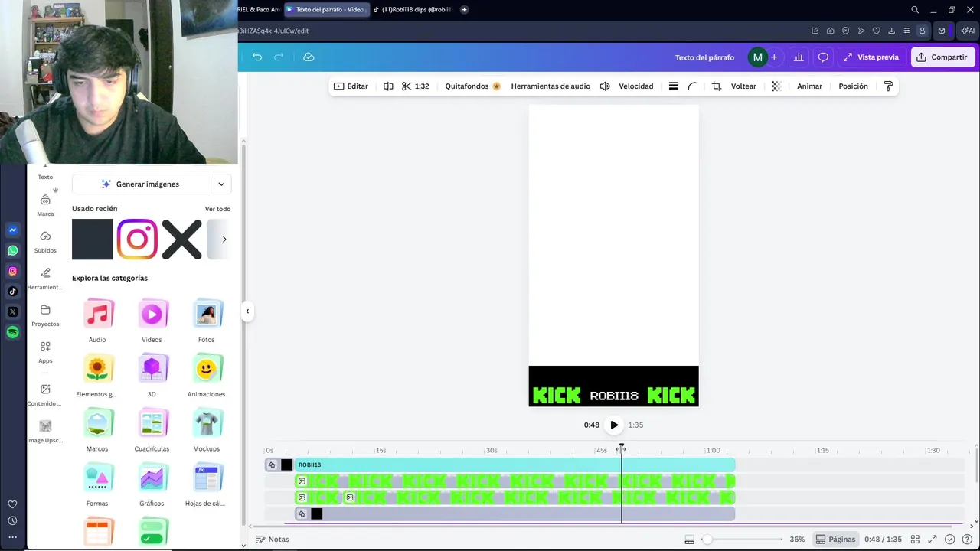Open Posición panel
980x551 pixels.
tap(853, 86)
